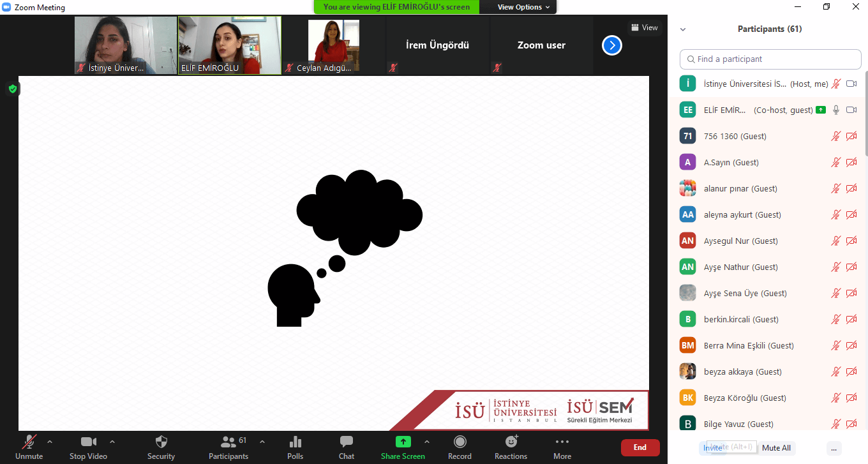Toggle the Participants panel
This screenshot has height=464, width=868.
click(x=228, y=442)
